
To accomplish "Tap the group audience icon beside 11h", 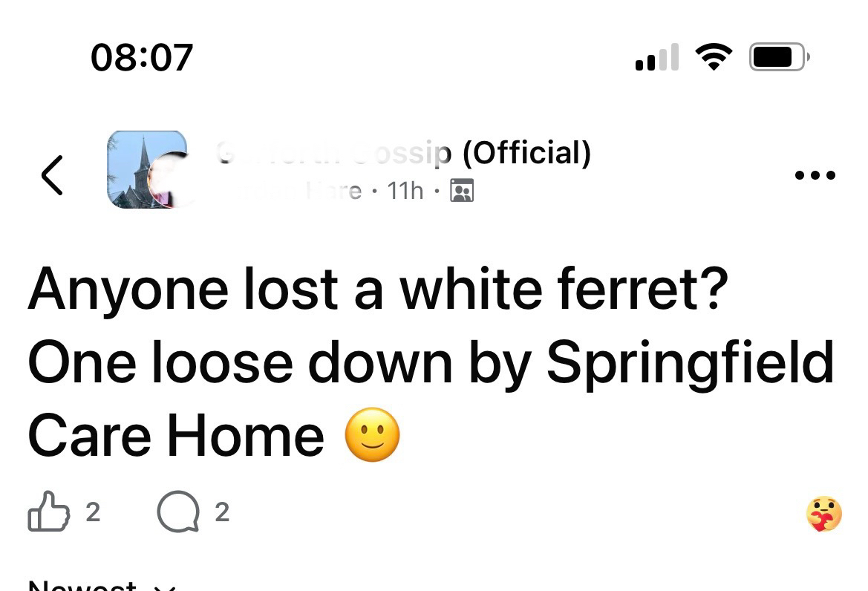I will [x=462, y=192].
